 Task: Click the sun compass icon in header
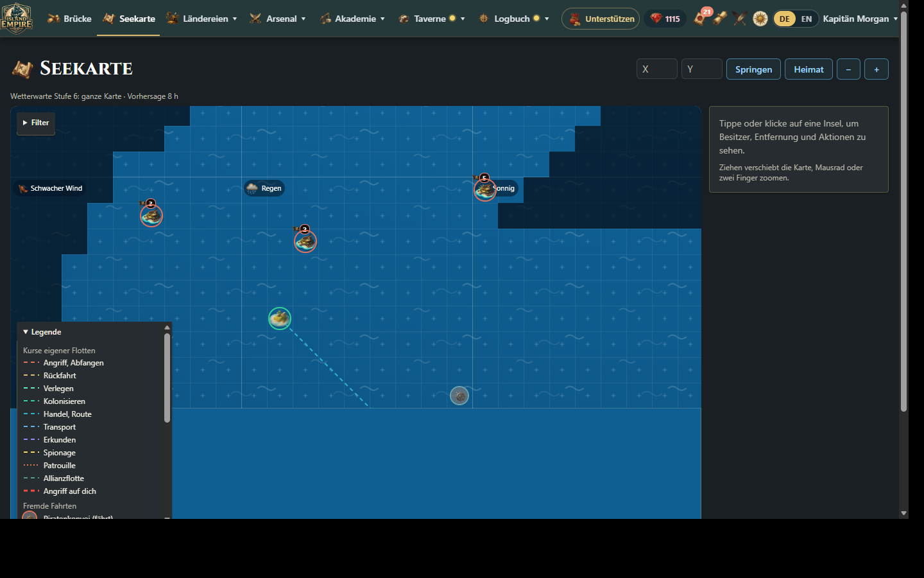pyautogui.click(x=760, y=19)
